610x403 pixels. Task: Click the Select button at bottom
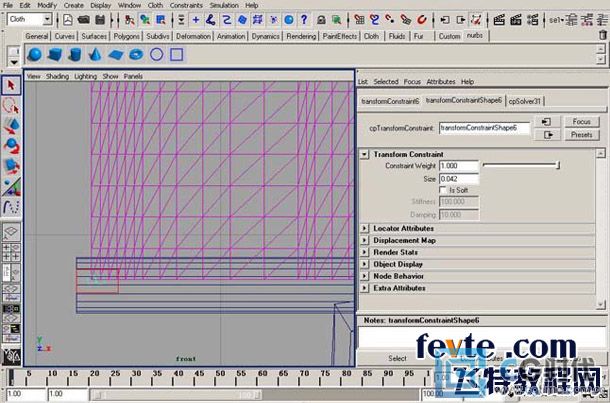coord(397,358)
